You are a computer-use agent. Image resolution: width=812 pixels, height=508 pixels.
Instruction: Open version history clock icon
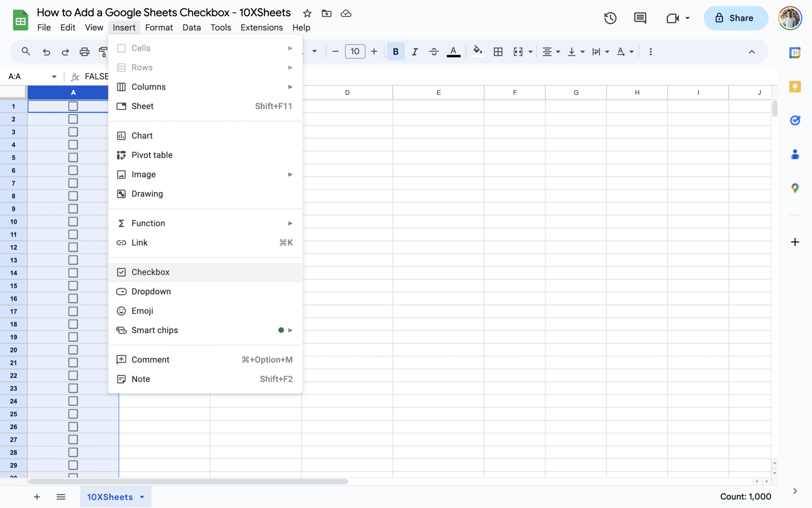pyautogui.click(x=610, y=18)
